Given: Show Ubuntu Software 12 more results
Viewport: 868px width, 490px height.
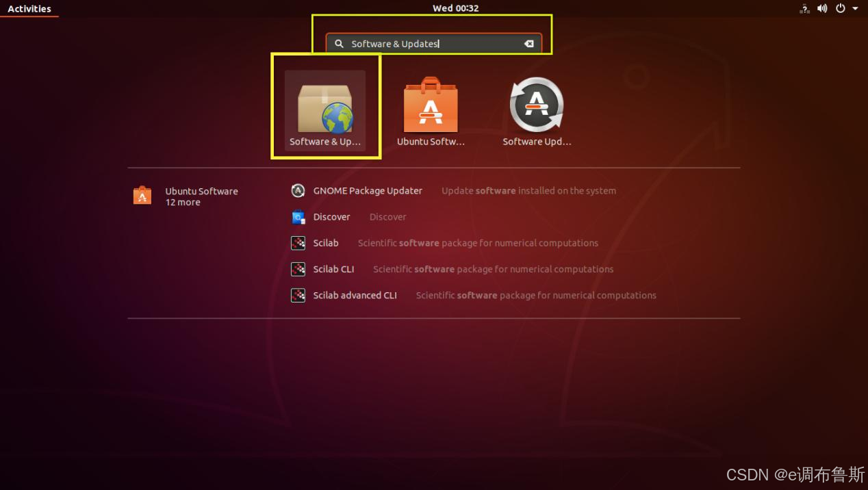Looking at the screenshot, I should click(201, 196).
